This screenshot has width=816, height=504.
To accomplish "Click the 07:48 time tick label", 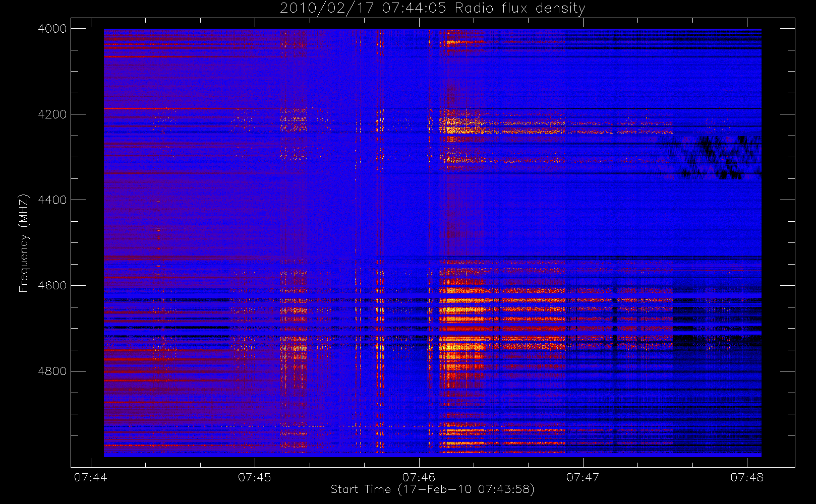I will coord(747,477).
